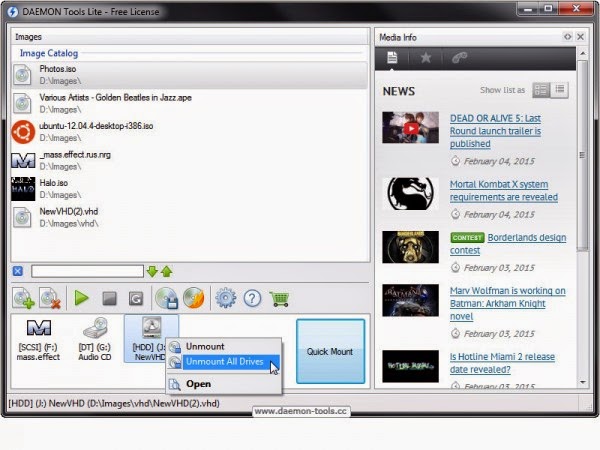Click the green CONTEST badge
600x450 pixels.
467,238
